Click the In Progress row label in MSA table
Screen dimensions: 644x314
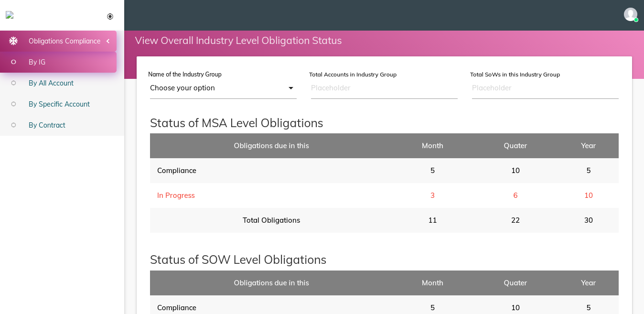coord(176,195)
